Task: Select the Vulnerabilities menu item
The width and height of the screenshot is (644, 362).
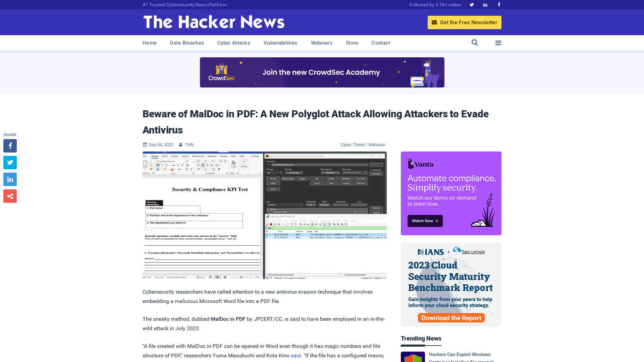Action: point(280,43)
